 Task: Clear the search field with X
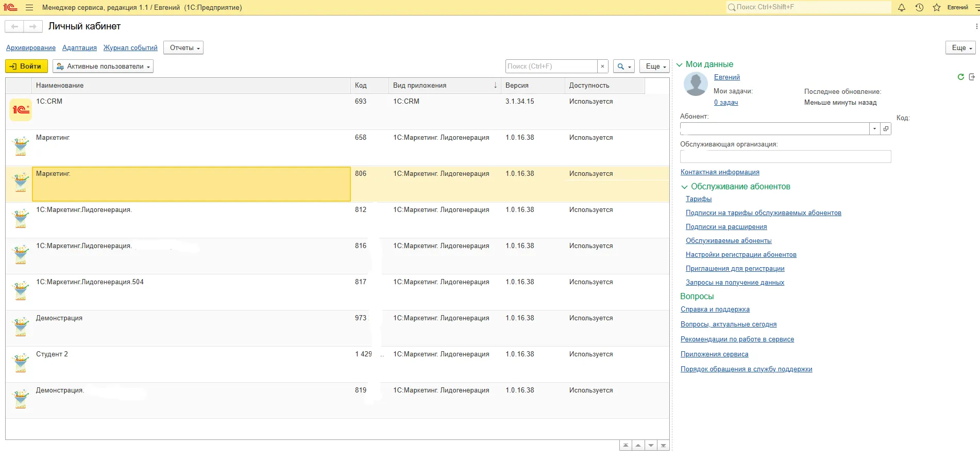[602, 66]
